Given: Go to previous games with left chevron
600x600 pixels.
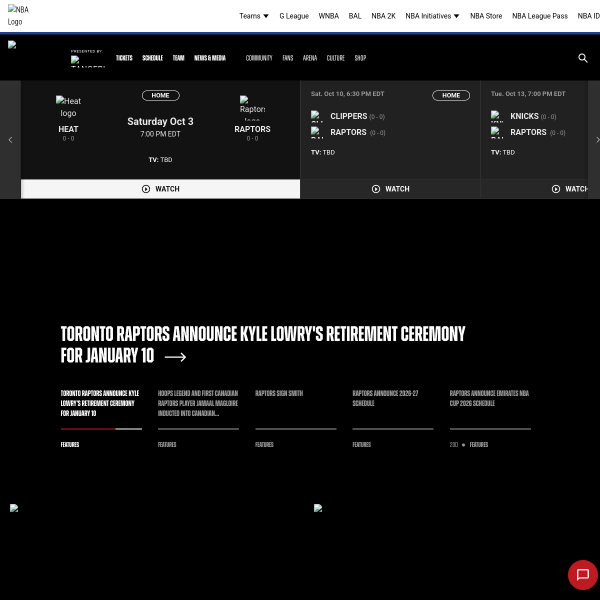Looking at the screenshot, I should [x=10, y=140].
